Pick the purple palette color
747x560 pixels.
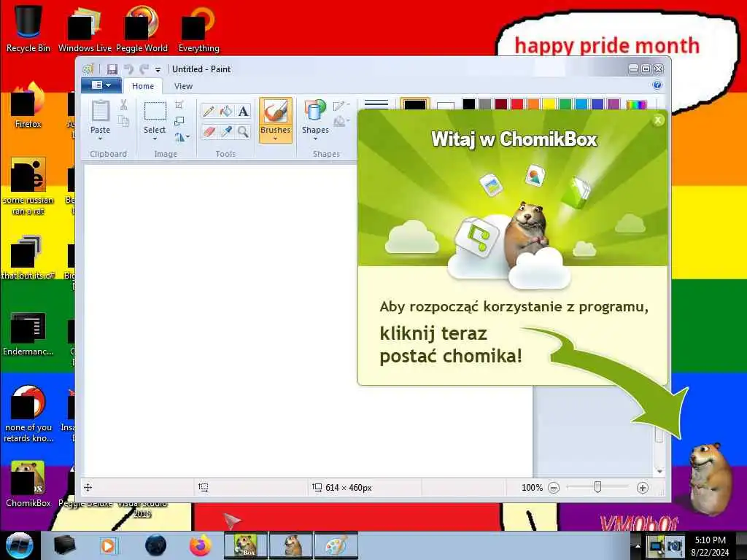tap(614, 104)
